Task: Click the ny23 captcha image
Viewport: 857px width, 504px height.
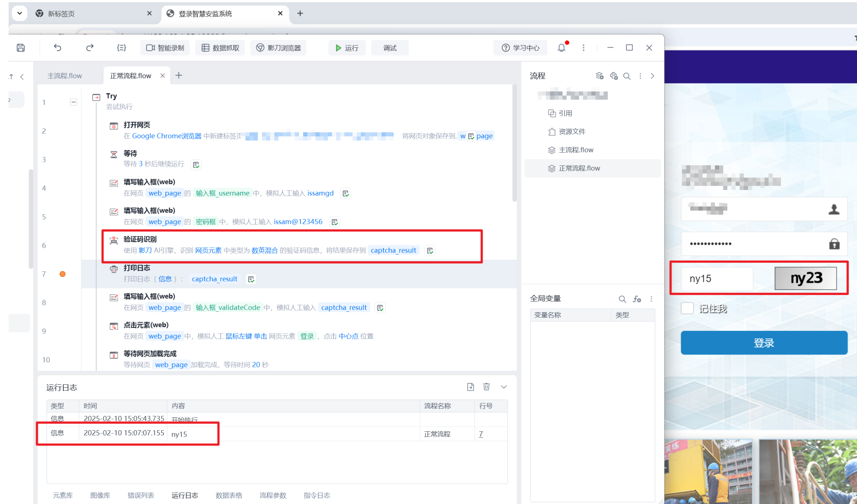Action: pos(805,278)
